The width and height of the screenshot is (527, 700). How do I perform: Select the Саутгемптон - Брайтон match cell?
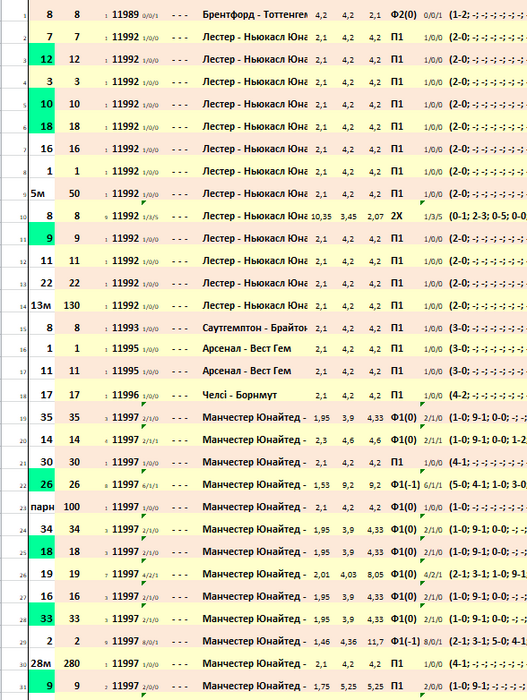pos(255,328)
